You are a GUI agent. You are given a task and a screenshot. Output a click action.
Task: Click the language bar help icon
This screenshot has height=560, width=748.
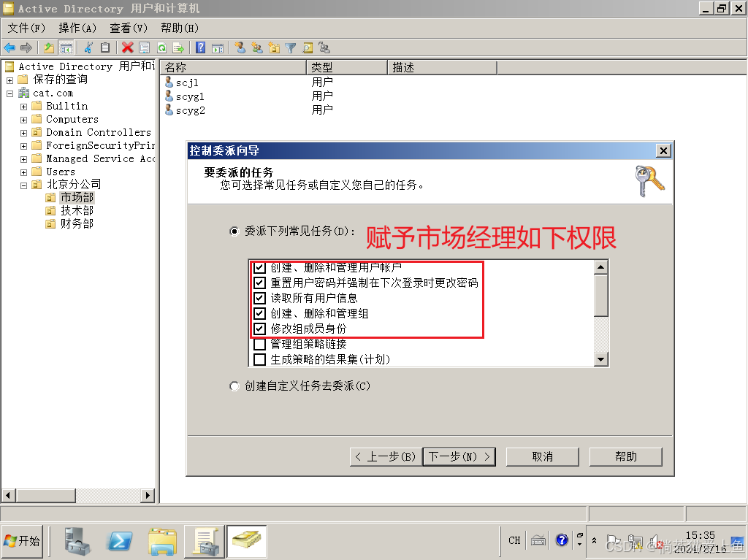562,540
